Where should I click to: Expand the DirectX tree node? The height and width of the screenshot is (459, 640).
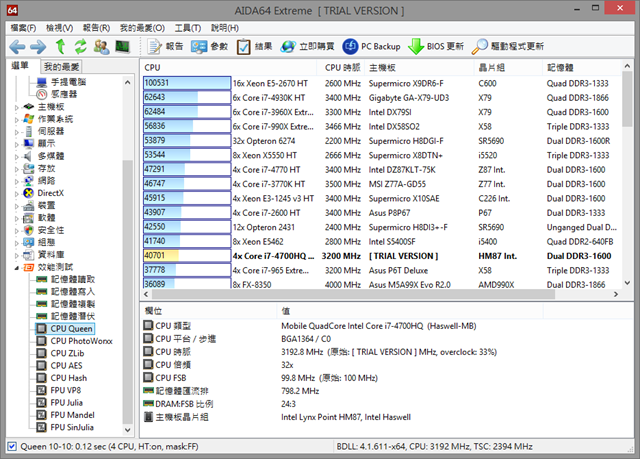point(16,194)
